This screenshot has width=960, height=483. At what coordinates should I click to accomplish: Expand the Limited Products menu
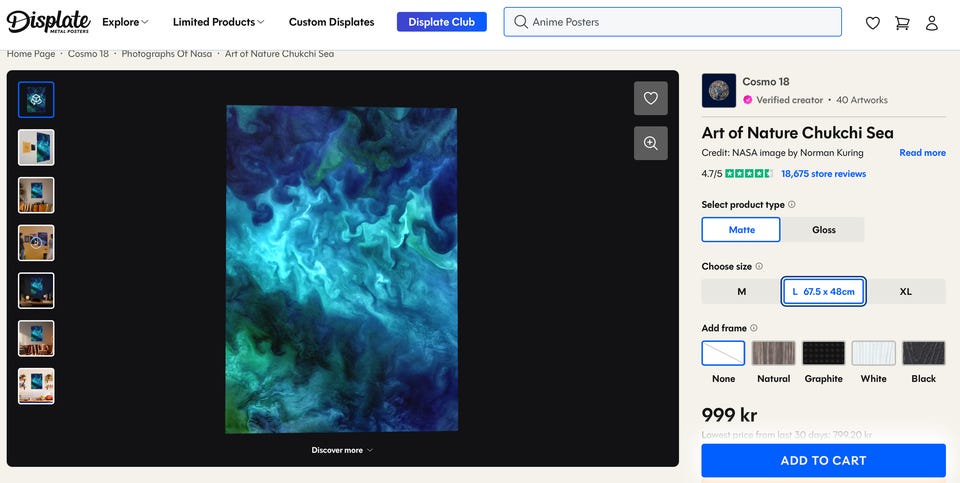[x=218, y=22]
